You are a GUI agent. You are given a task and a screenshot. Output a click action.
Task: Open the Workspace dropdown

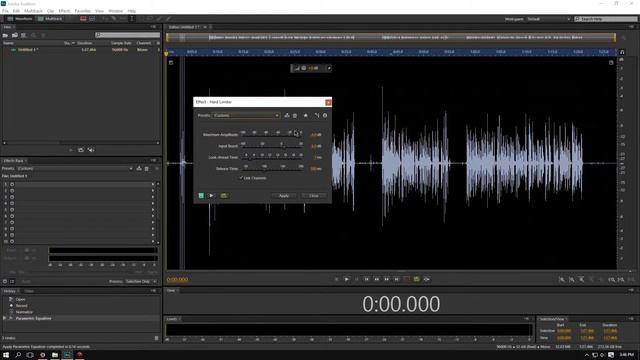549,19
